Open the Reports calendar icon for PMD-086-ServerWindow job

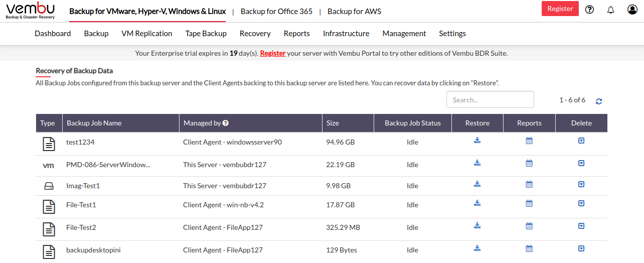click(x=529, y=163)
